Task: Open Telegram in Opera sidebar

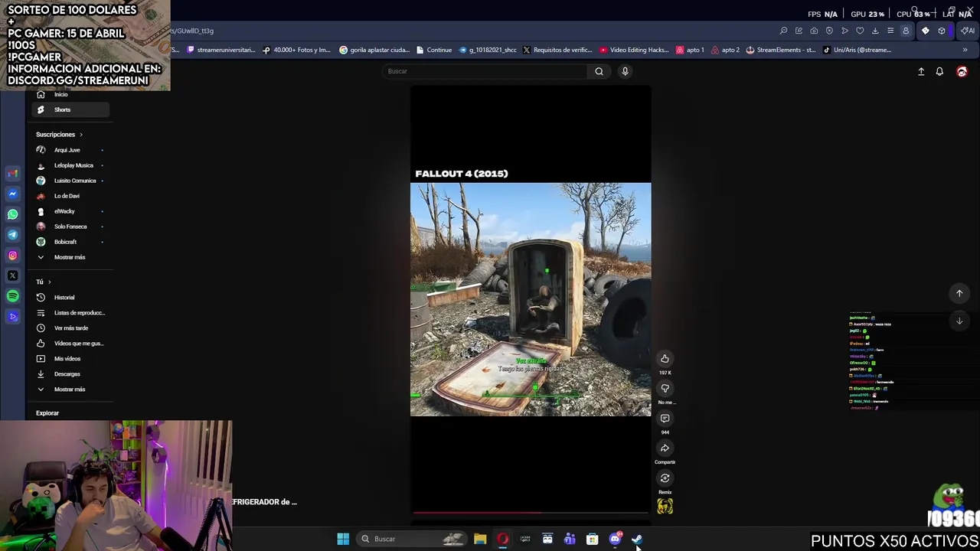Action: (12, 235)
